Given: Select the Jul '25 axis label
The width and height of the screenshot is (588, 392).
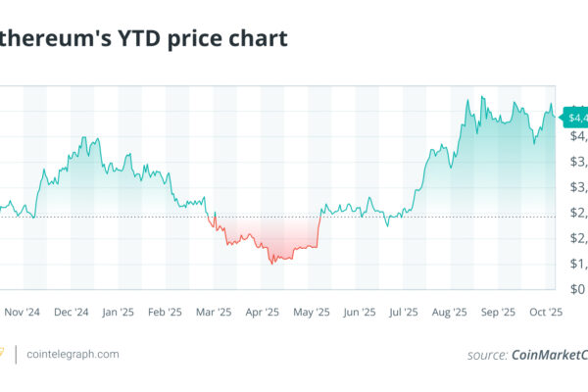Looking at the screenshot, I should coord(404,313).
